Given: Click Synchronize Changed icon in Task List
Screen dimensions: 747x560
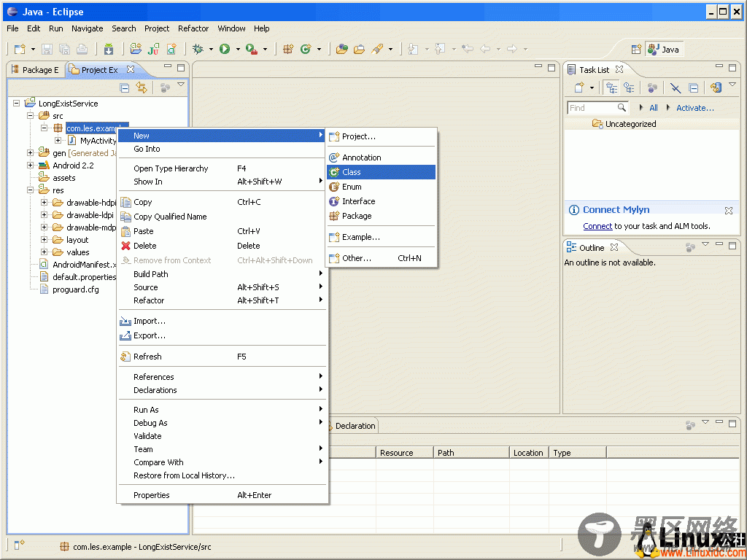Looking at the screenshot, I should coord(716,87).
